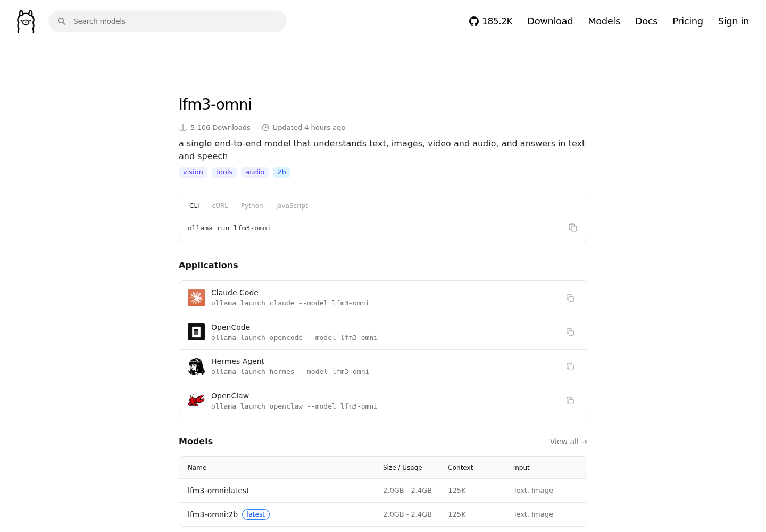The width and height of the screenshot is (766, 532).
Task: Open the Models nav link
Action: [604, 21]
